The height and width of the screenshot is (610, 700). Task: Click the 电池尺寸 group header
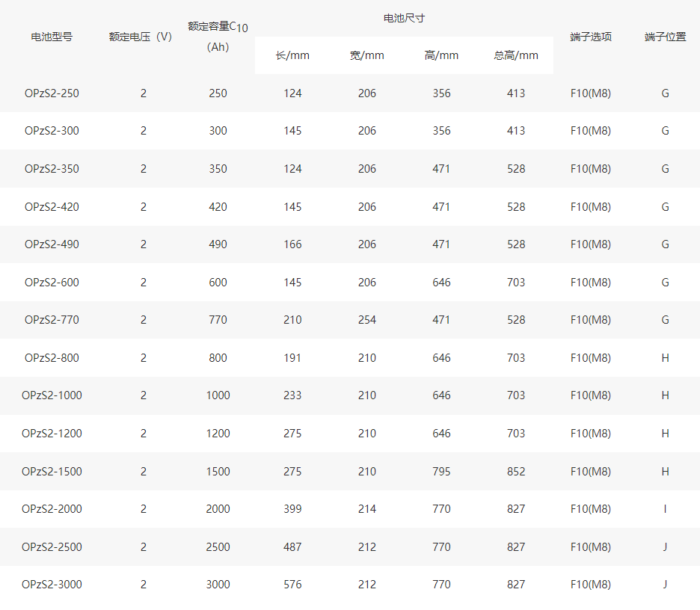[x=404, y=18]
